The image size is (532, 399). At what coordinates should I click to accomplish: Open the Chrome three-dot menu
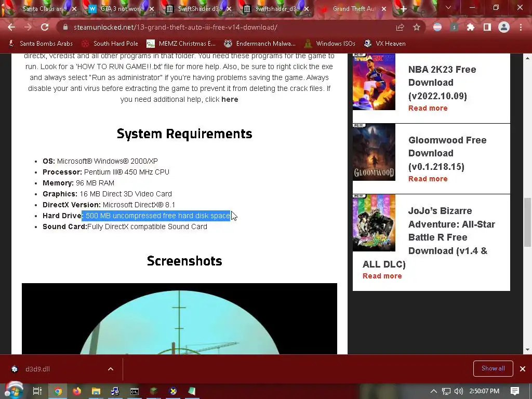pos(521,27)
